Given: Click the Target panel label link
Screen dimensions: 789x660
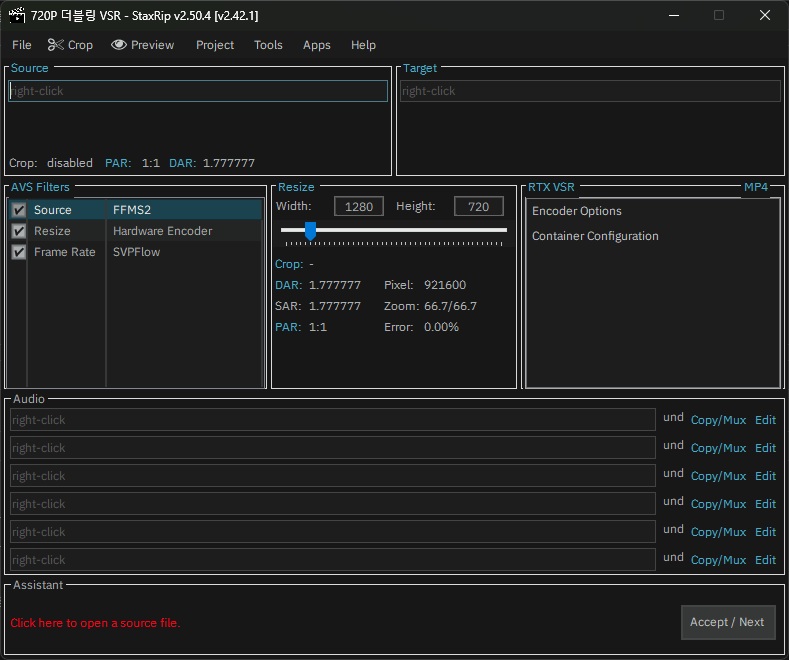Looking at the screenshot, I should click(420, 68).
